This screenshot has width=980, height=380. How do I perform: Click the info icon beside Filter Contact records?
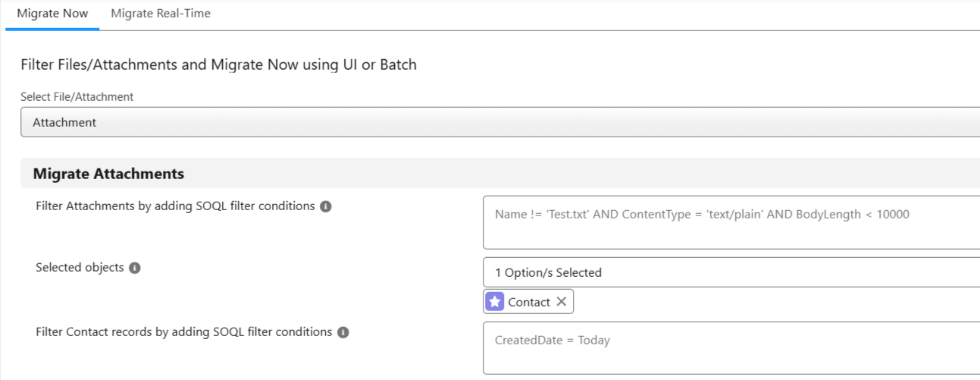pyautogui.click(x=343, y=332)
